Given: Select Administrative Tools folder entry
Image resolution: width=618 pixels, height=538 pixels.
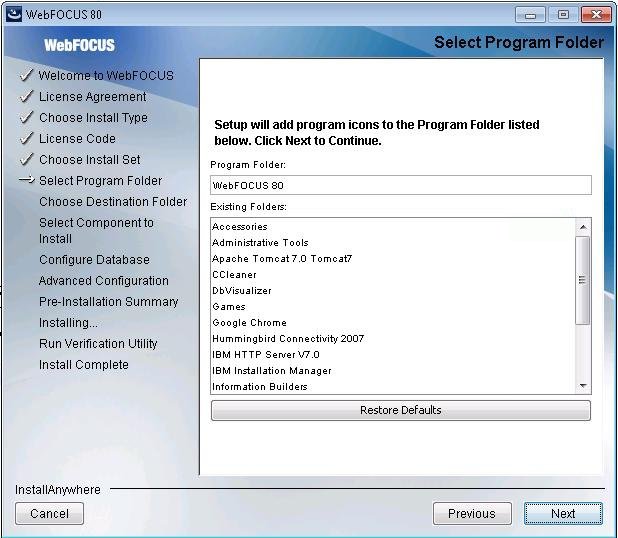Looking at the screenshot, I should 393,243.
